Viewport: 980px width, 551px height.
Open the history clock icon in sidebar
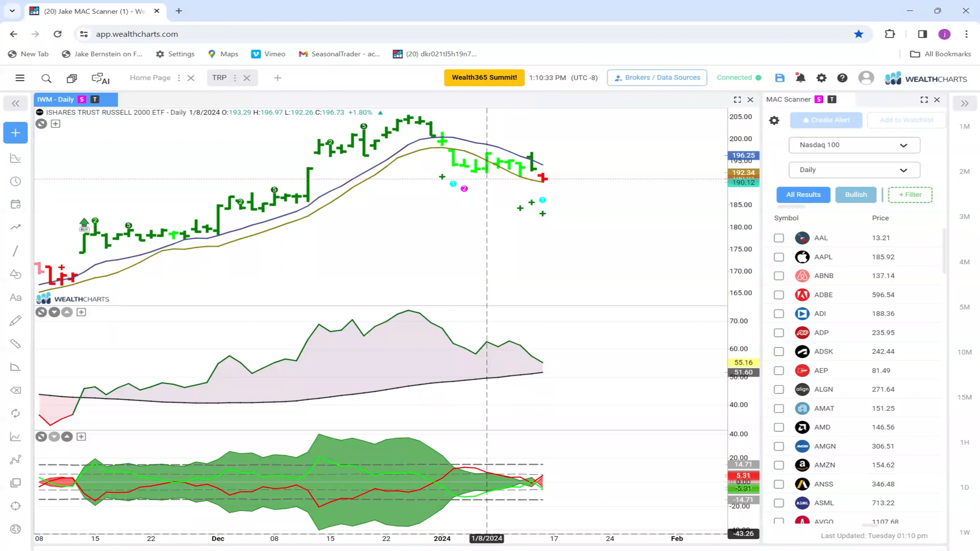click(15, 182)
